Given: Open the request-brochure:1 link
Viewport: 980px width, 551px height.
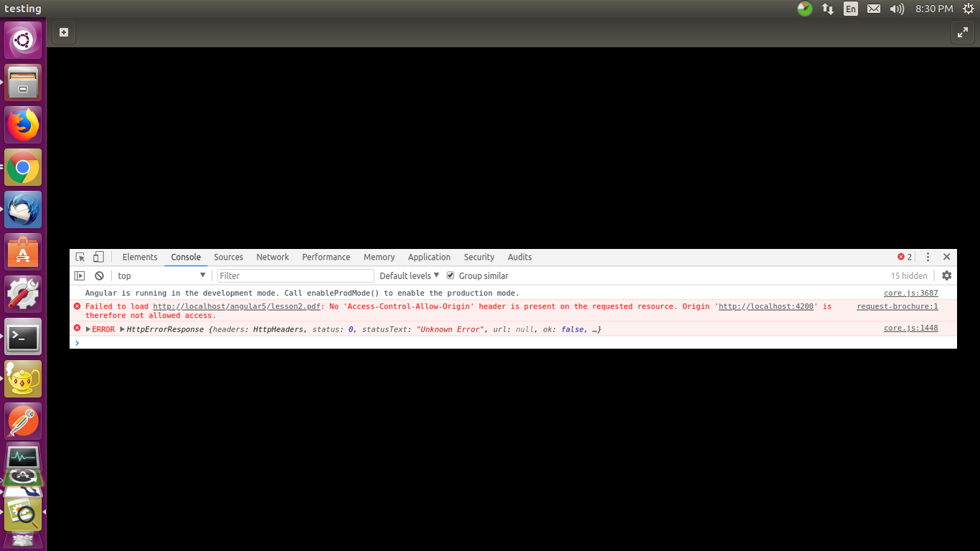Looking at the screenshot, I should pos(897,306).
